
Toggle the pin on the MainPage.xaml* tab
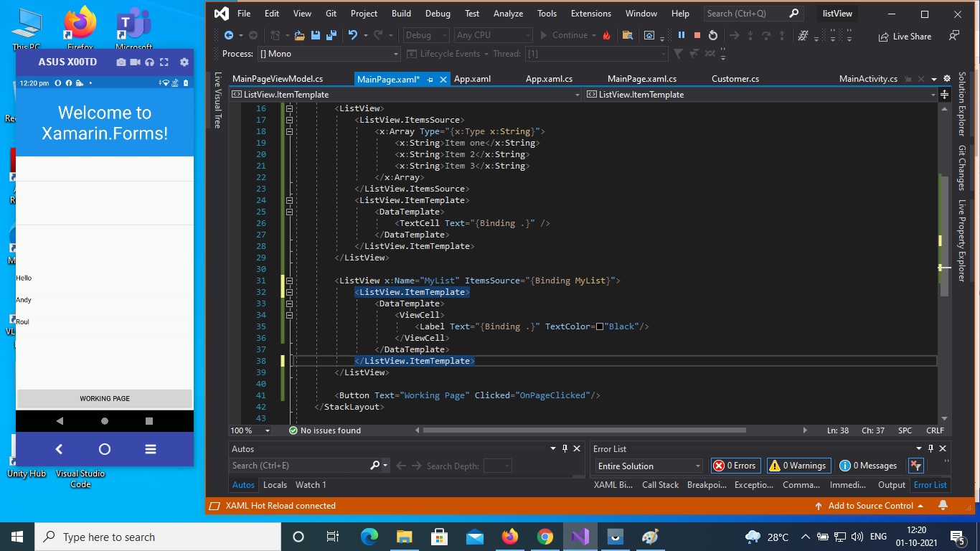tap(430, 80)
